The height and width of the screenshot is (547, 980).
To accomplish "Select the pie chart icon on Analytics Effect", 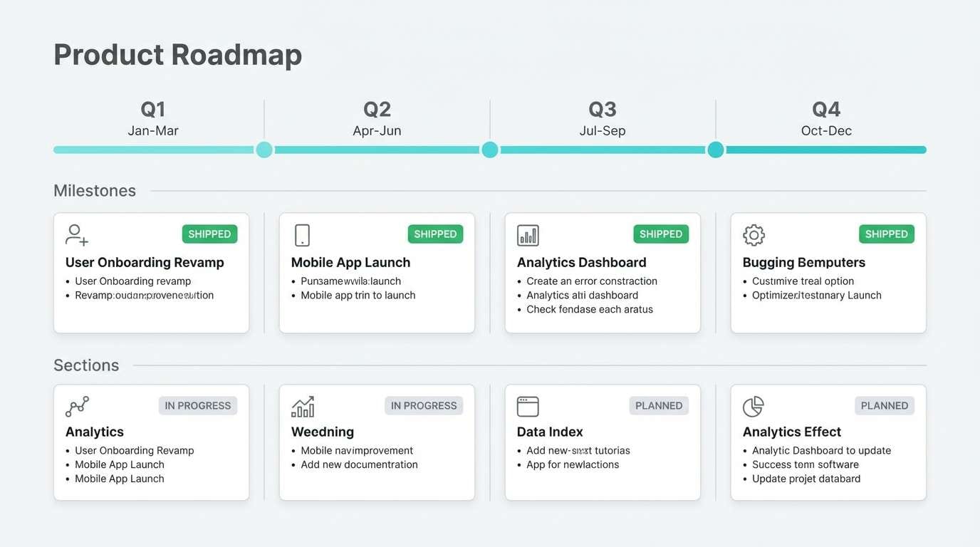I will [x=753, y=406].
